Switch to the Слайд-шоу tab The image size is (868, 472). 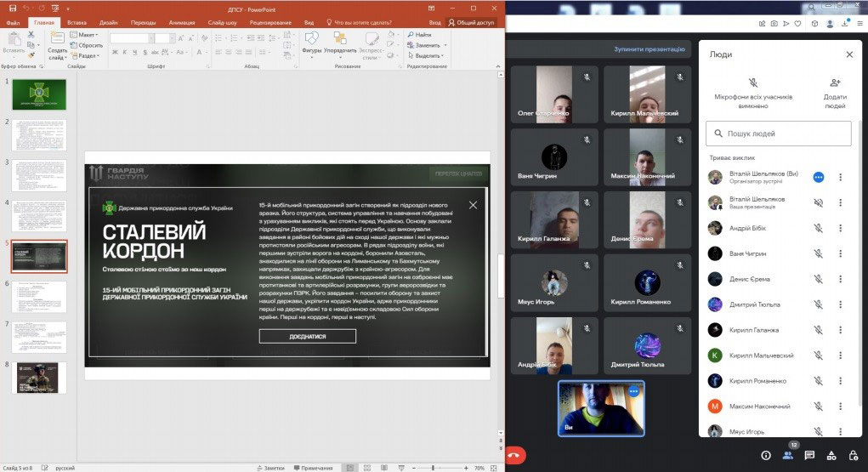[x=223, y=23]
